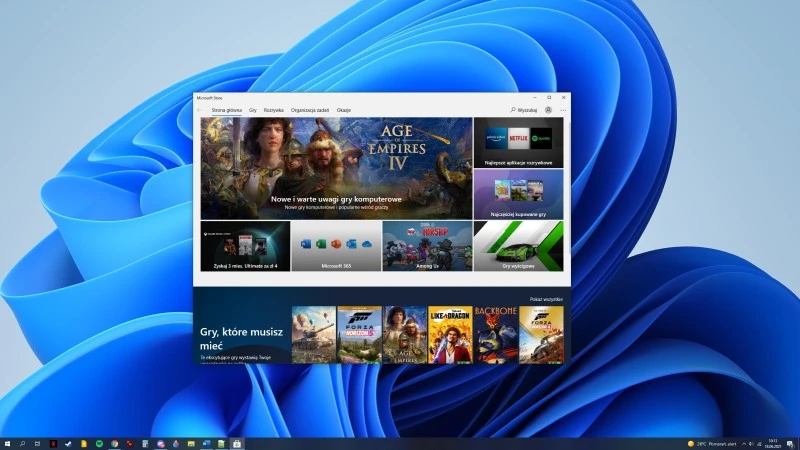Maximize the Microsoft Store window

point(549,97)
